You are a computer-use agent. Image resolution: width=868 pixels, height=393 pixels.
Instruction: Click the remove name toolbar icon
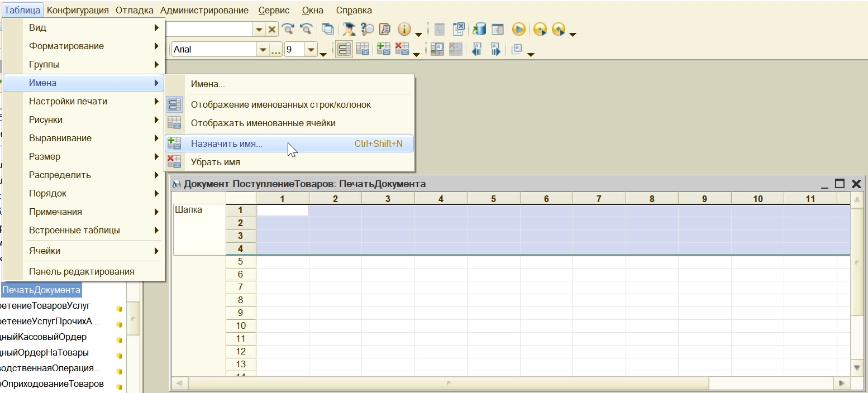[x=402, y=49]
